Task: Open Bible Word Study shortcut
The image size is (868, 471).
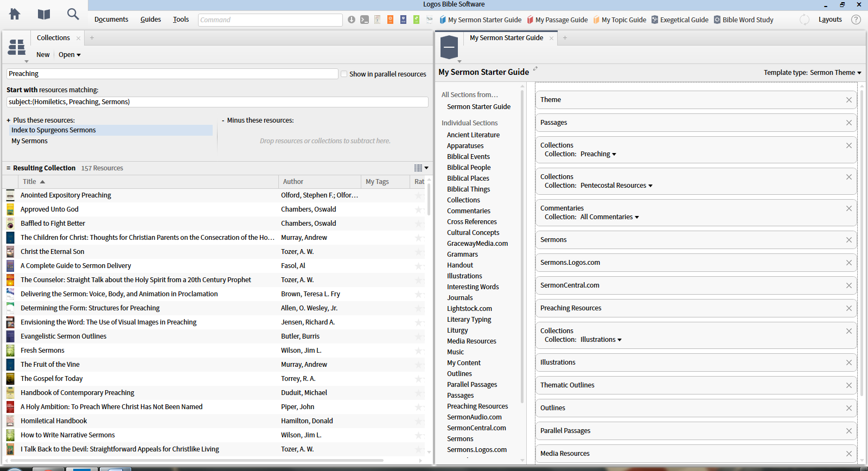Action: (x=743, y=20)
